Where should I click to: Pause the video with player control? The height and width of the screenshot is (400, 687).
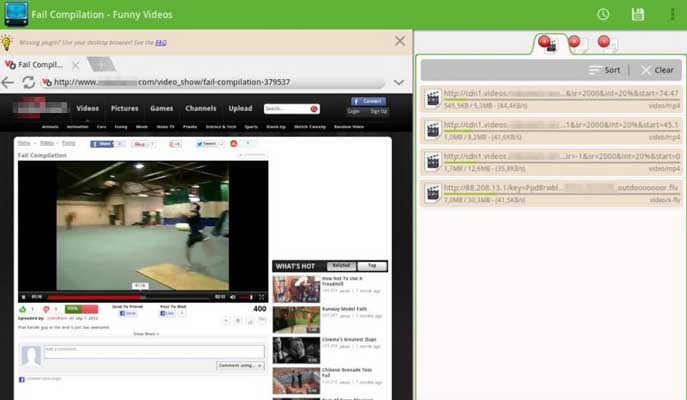point(24,297)
